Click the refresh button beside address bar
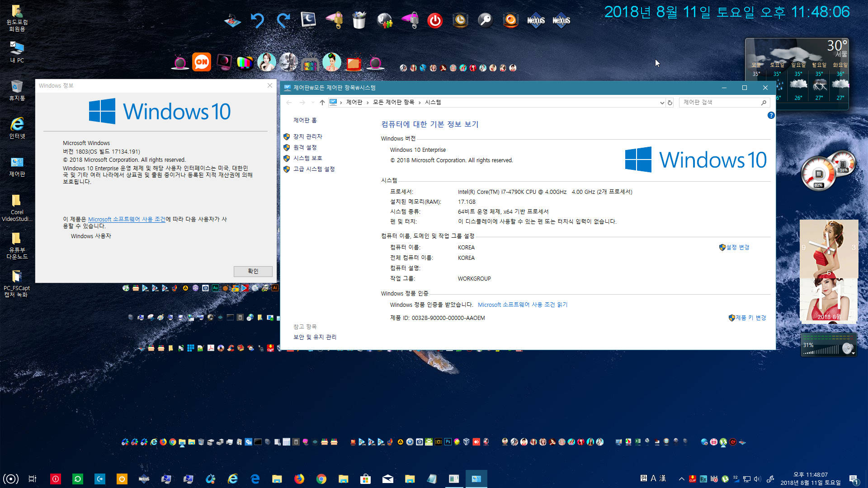 click(x=670, y=103)
